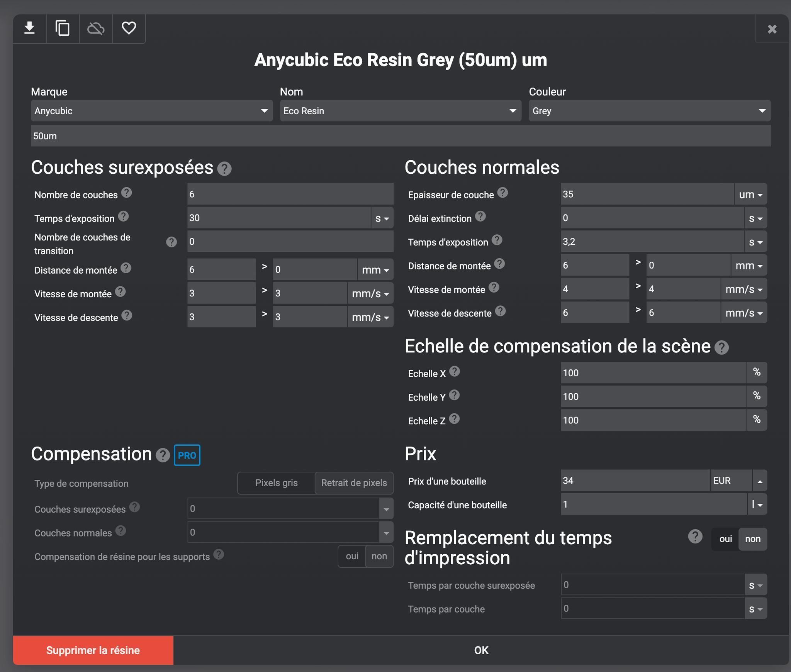This screenshot has height=672, width=791.
Task: Click the normal Temps d'exposition 3,2 field
Action: click(652, 242)
